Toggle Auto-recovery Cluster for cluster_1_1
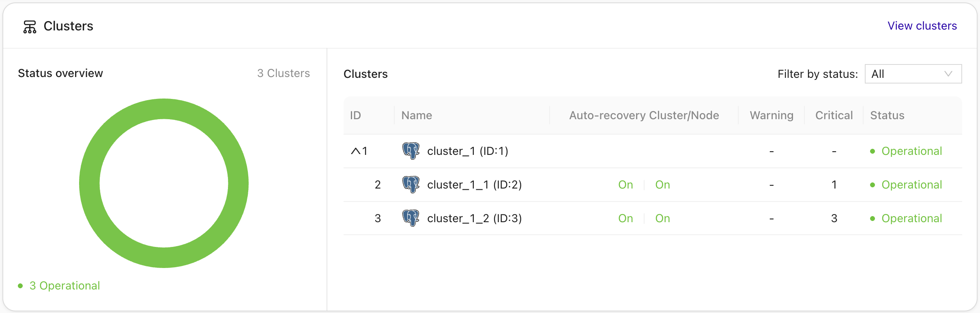Screen dimensions: 980x313 625,184
